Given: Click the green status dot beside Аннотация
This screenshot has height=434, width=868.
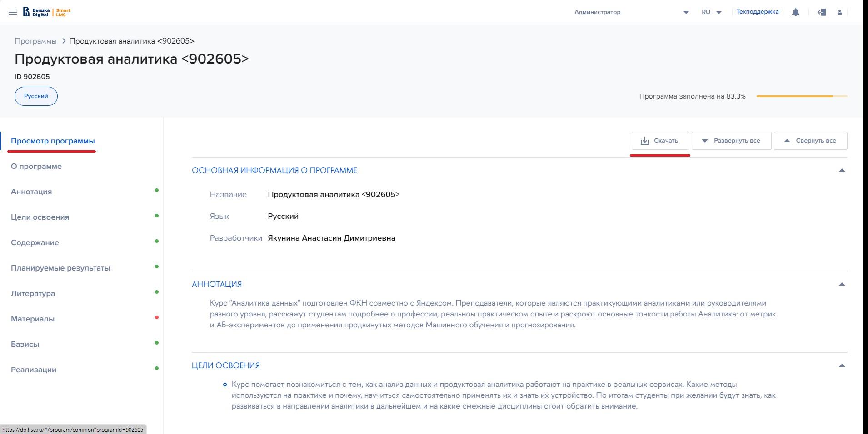Looking at the screenshot, I should pyautogui.click(x=157, y=190).
